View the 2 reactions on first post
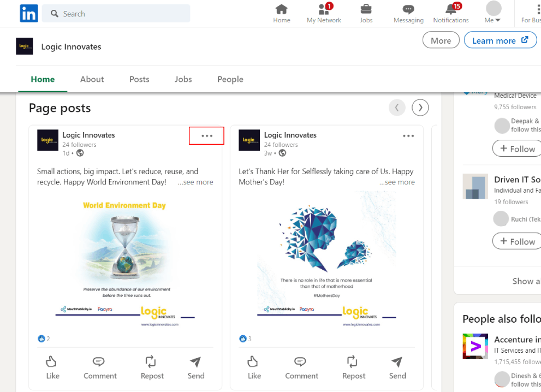 (x=44, y=338)
